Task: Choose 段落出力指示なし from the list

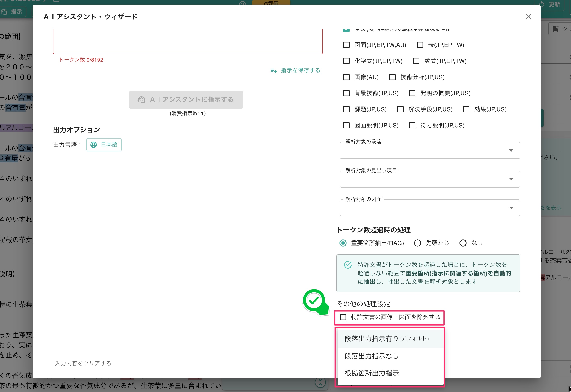Action: tap(390, 356)
